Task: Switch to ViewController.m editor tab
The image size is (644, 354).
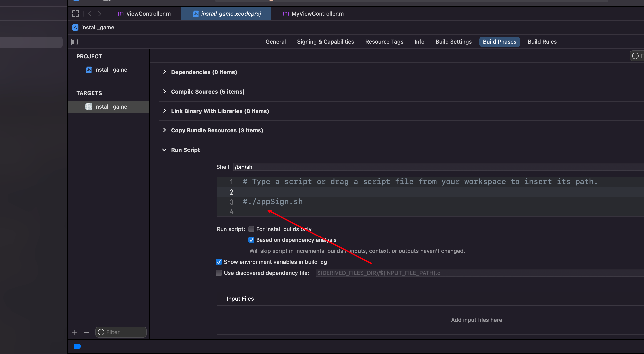Action: pos(144,14)
